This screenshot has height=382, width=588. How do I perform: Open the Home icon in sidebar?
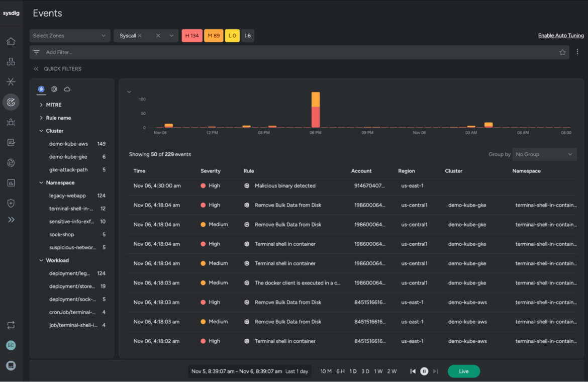11,41
